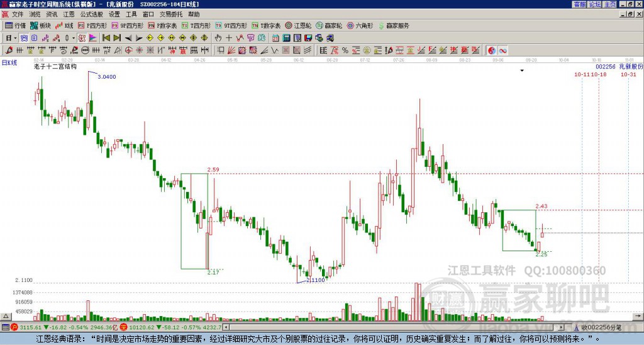
Task: Click the 深 Shenzhen index badge
Action: tap(123, 327)
